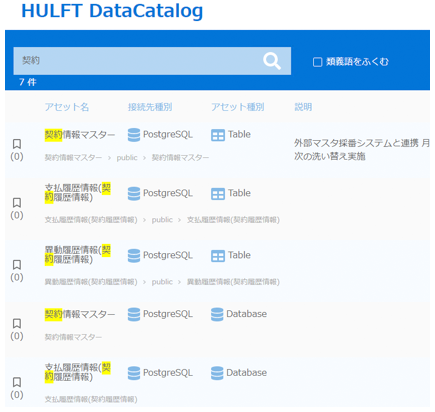The image size is (435, 412).
Task: Bookmark the 支払履歴情報 Database row
Action: click(17, 382)
